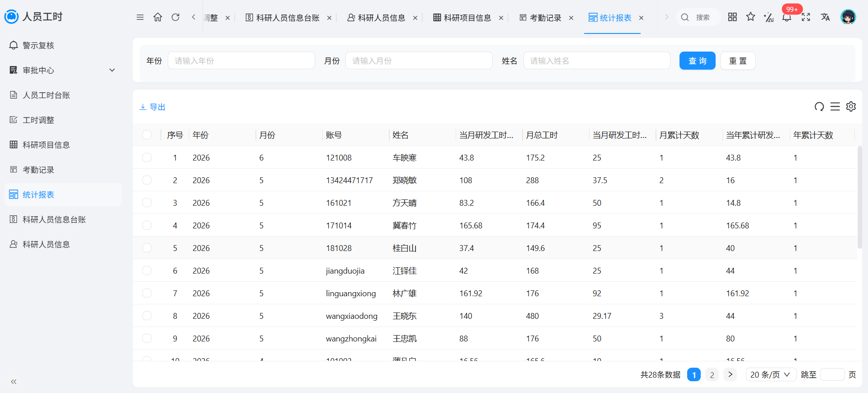Focus the 月份 input field
Image resolution: width=868 pixels, height=393 pixels.
pos(419,61)
